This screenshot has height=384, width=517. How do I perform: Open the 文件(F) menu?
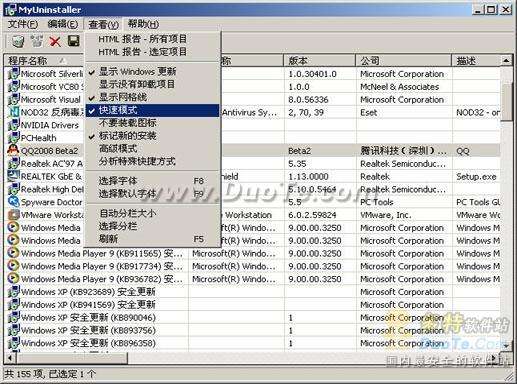(x=23, y=24)
